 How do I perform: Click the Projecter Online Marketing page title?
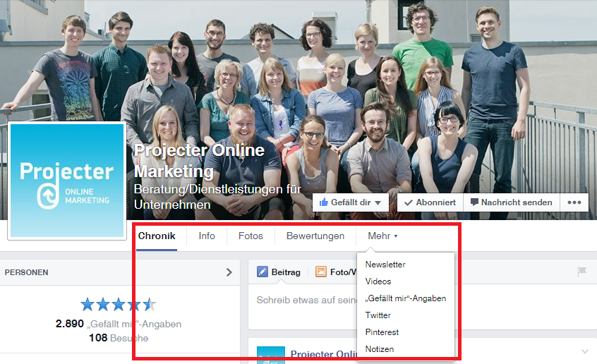click(199, 161)
